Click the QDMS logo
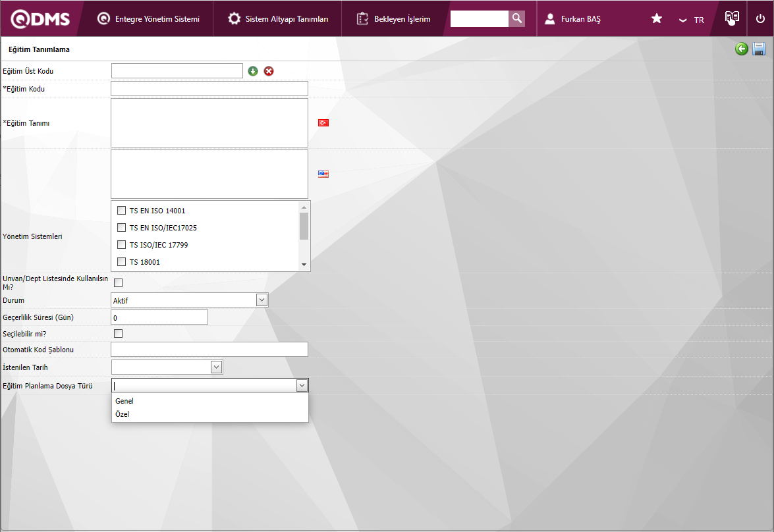774x532 pixels. tap(40, 18)
